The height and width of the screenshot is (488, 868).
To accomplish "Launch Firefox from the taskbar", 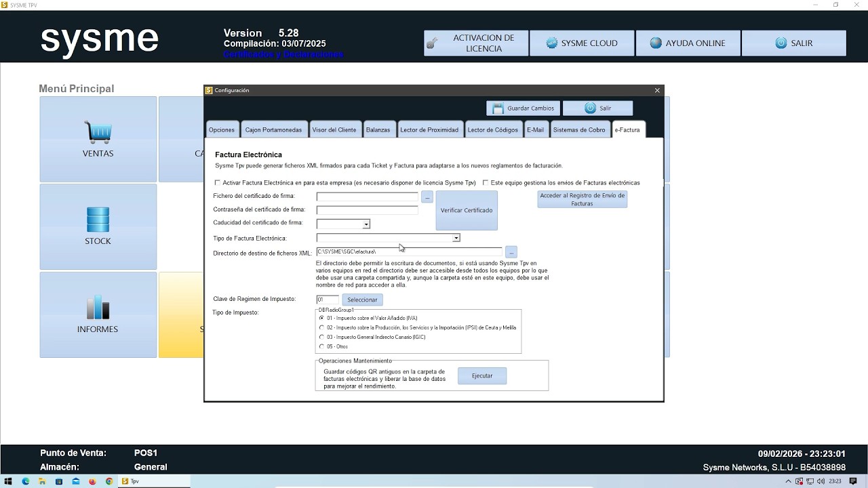I will tap(92, 481).
